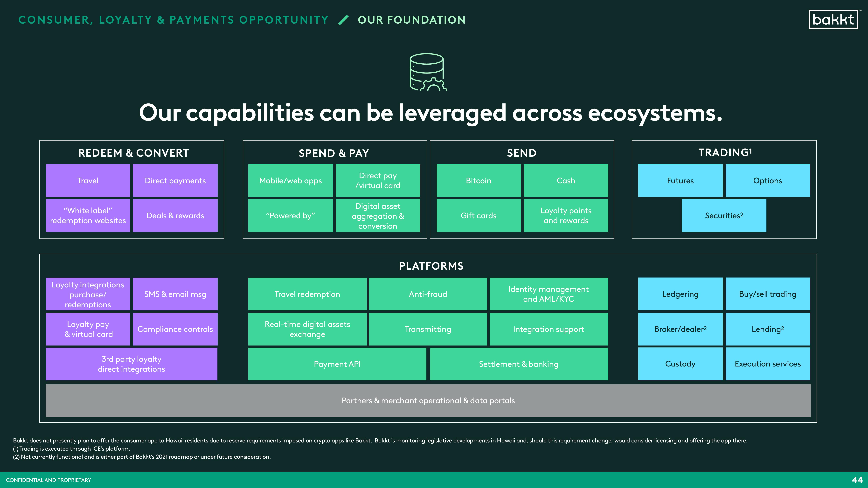Select the Custody tile
Viewport: 868px width, 488px height.
[680, 364]
